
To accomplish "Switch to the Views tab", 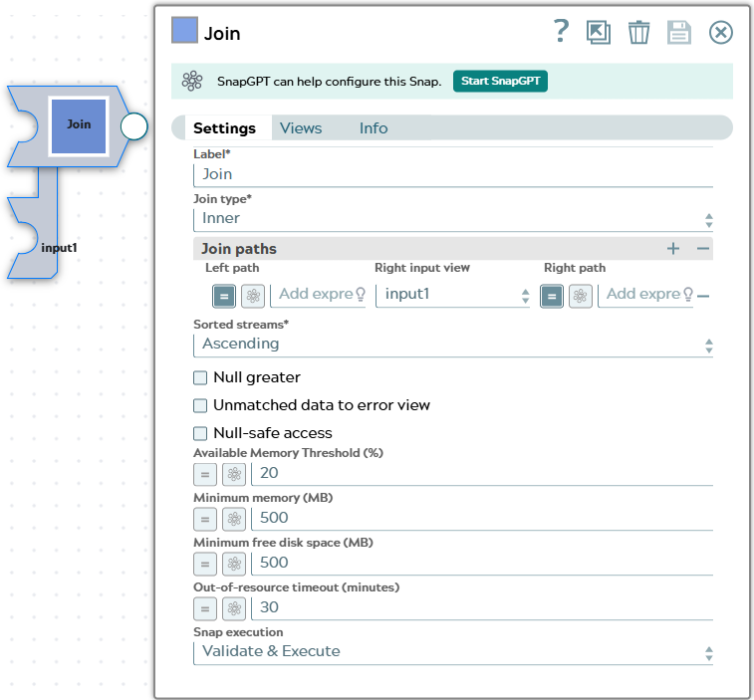I will (301, 127).
